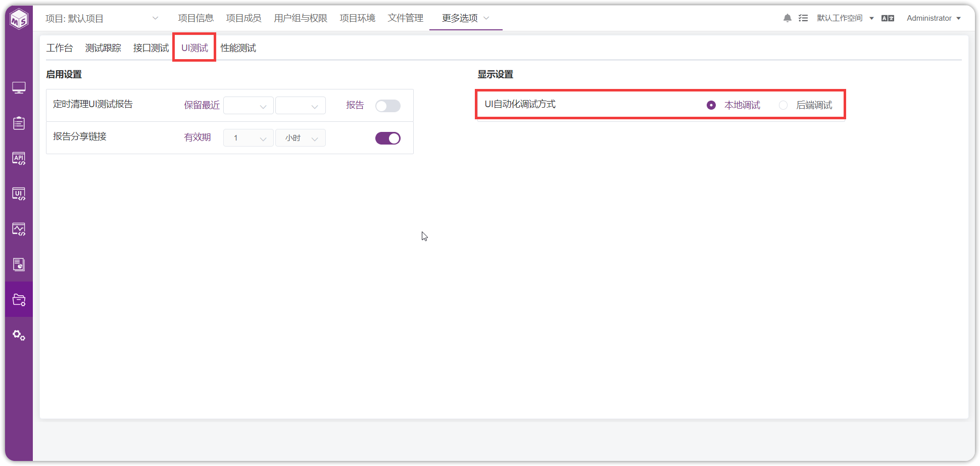Click the UI自动化调试方式 label
Image resolution: width=980 pixels, height=466 pixels.
[520, 104]
